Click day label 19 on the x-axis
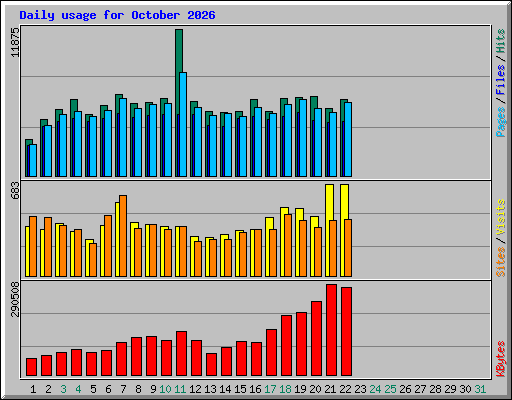The width and height of the screenshot is (512, 400). tap(300, 389)
